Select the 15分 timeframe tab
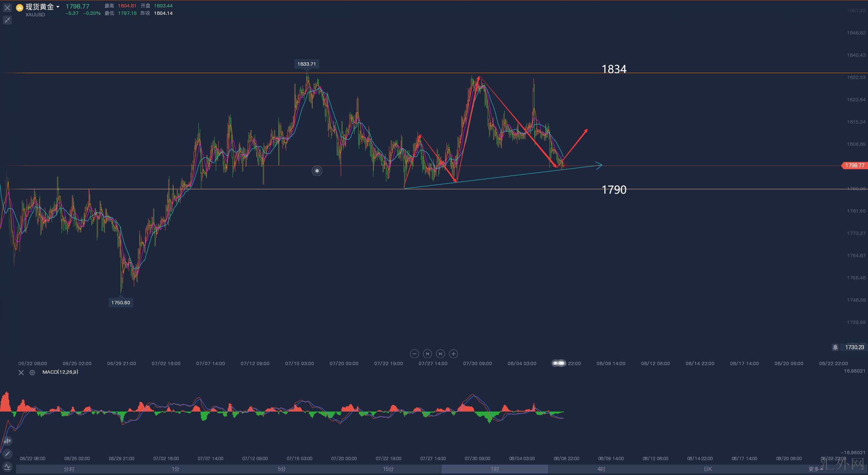The image size is (868, 475). pos(388,469)
